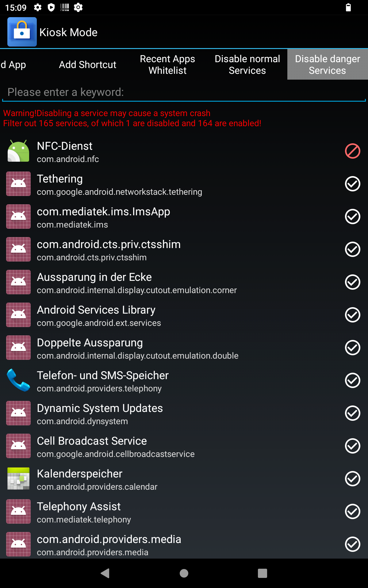This screenshot has height=588, width=368.
Task: Toggle the Telephony Assist service checkmark
Action: click(x=352, y=511)
